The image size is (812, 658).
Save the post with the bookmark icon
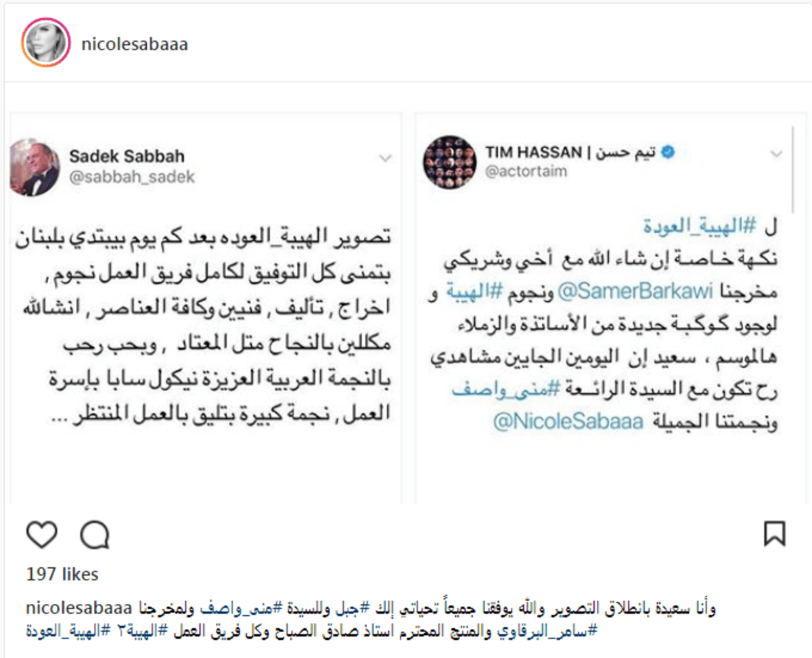[x=774, y=533]
